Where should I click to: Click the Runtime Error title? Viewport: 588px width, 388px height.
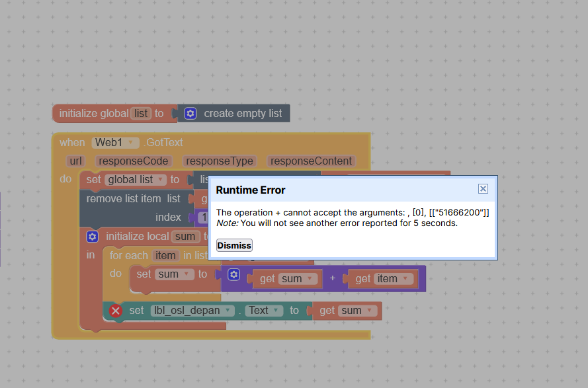point(251,190)
